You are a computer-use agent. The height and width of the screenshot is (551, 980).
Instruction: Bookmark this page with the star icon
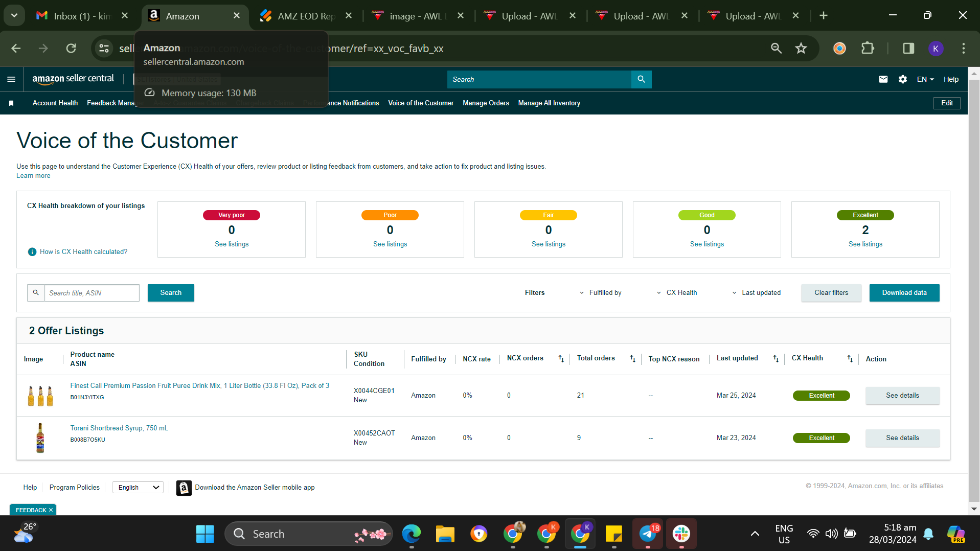[x=801, y=49]
